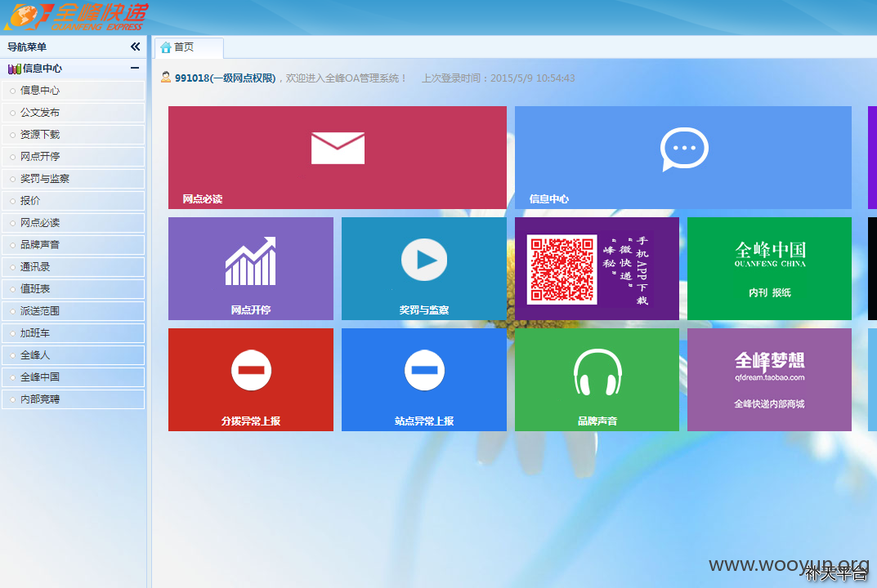Screen dimensions: 877x588
Task: Select 值班表 in the sidebar
Action: [74, 289]
